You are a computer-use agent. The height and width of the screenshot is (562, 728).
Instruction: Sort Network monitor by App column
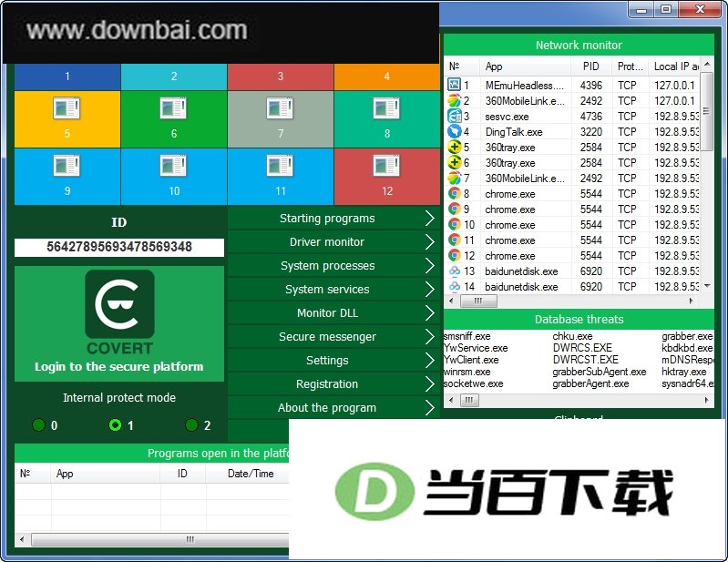pos(525,66)
